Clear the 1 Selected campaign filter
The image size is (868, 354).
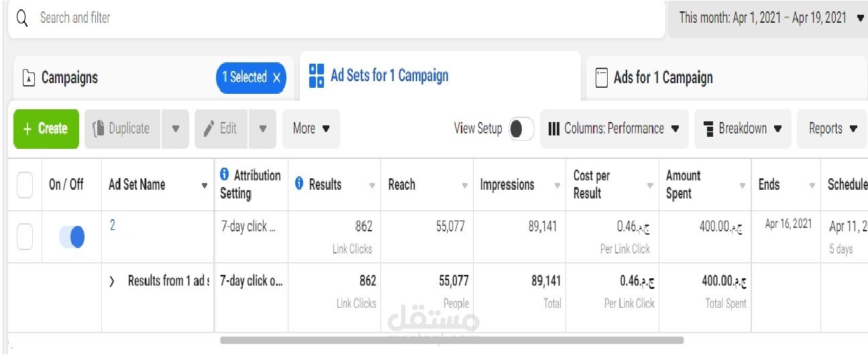[x=277, y=78]
